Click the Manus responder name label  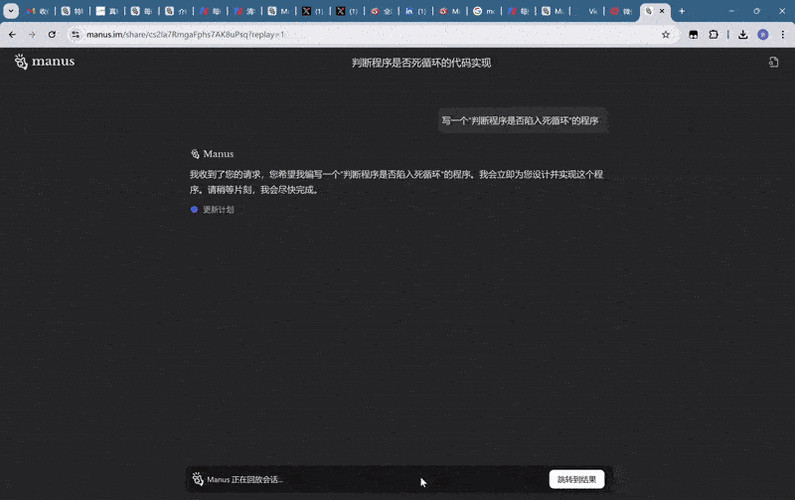[x=219, y=154]
